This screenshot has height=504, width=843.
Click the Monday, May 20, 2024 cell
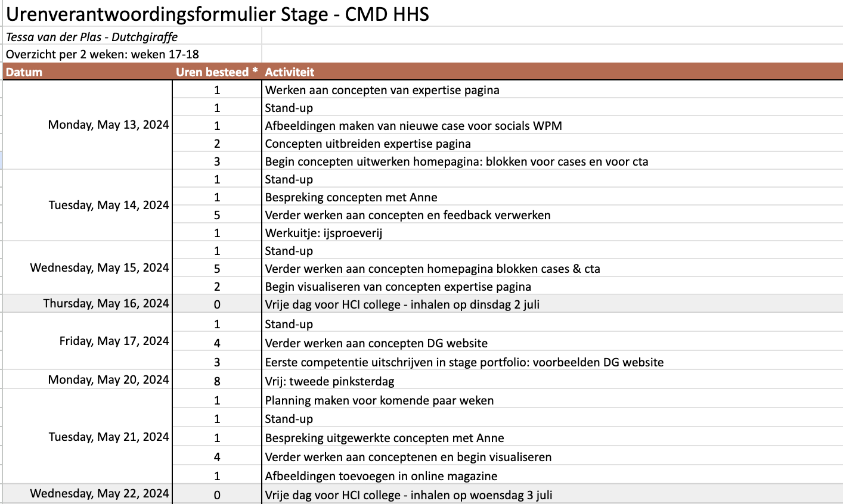(x=88, y=379)
